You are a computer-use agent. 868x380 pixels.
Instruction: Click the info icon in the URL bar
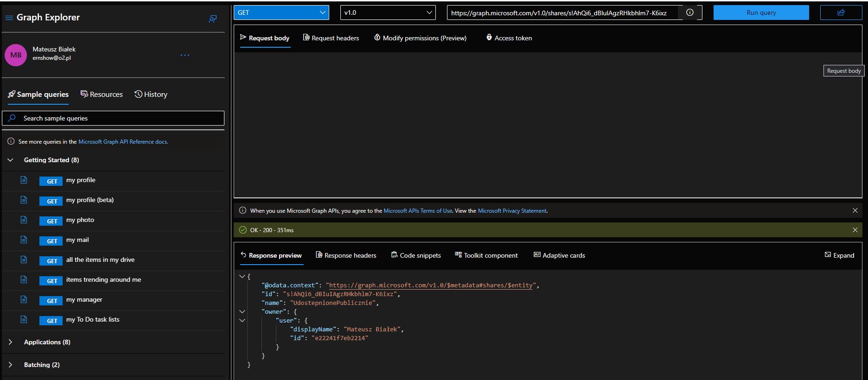[690, 13]
